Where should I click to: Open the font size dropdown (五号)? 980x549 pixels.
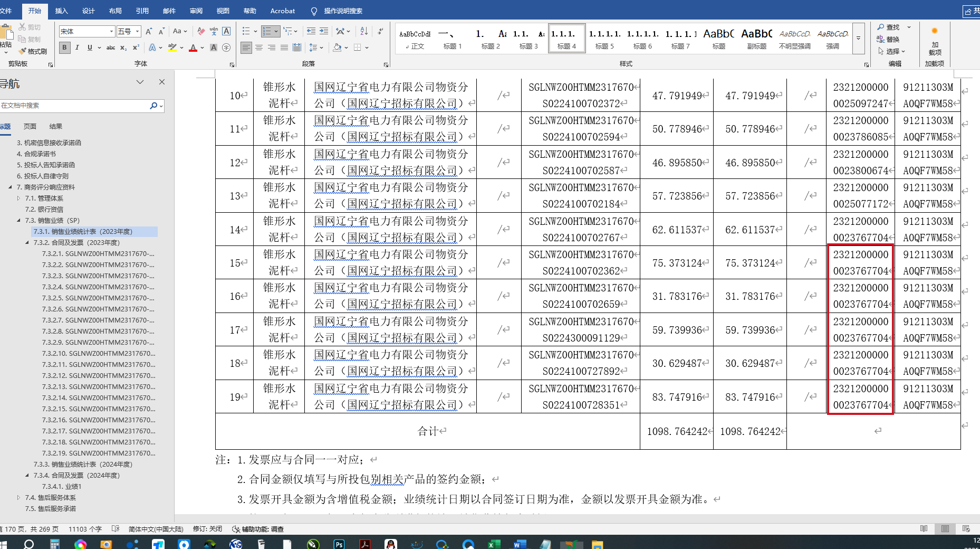(138, 32)
